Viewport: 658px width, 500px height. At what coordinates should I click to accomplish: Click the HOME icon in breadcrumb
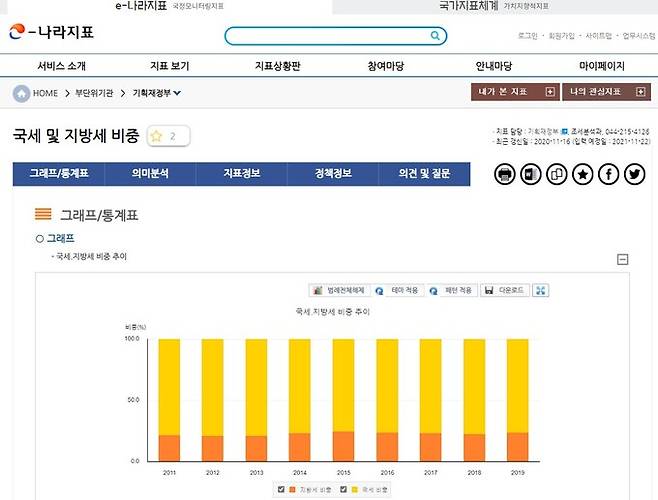[21, 93]
